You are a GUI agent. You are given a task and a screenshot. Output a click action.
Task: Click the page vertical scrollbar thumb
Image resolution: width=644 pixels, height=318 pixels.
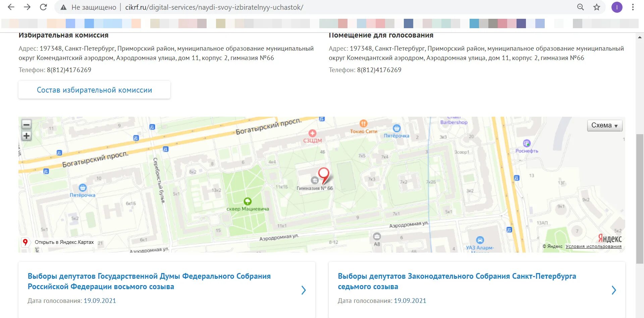pos(640,199)
